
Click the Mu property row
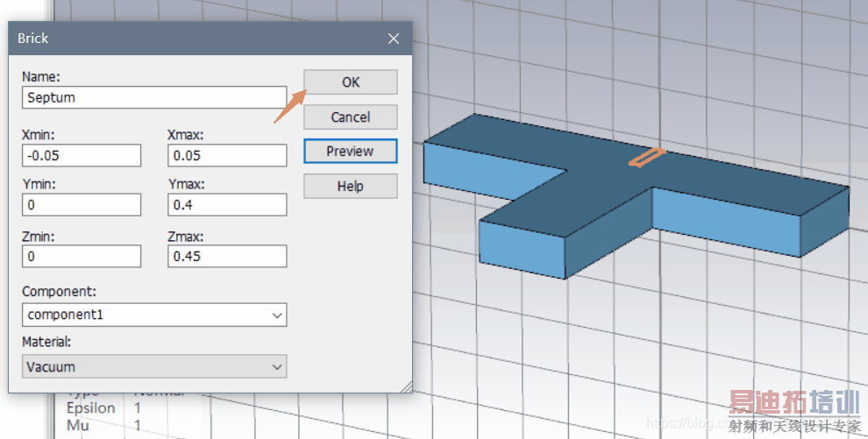click(105, 425)
